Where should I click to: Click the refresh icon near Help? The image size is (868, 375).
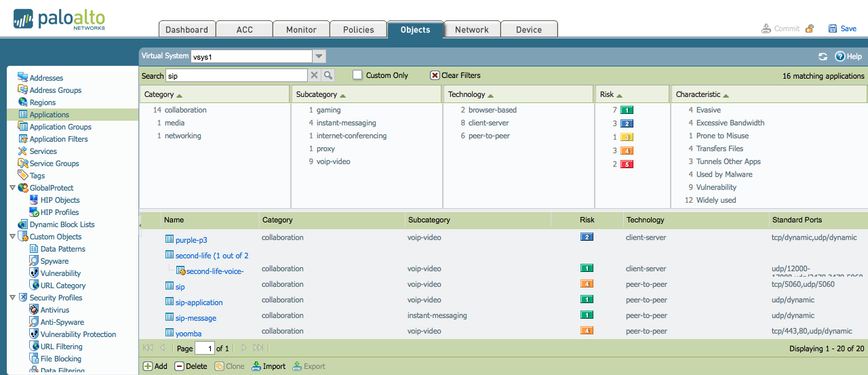click(x=823, y=57)
